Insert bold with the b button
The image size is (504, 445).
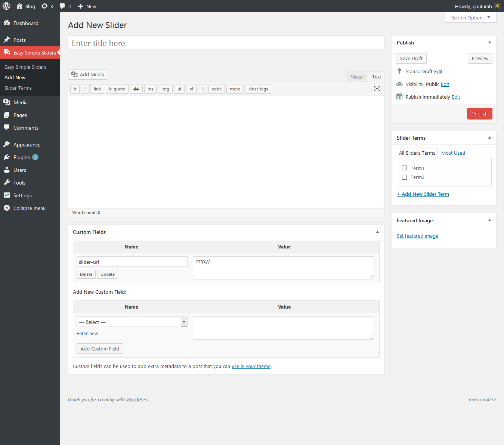pos(75,89)
